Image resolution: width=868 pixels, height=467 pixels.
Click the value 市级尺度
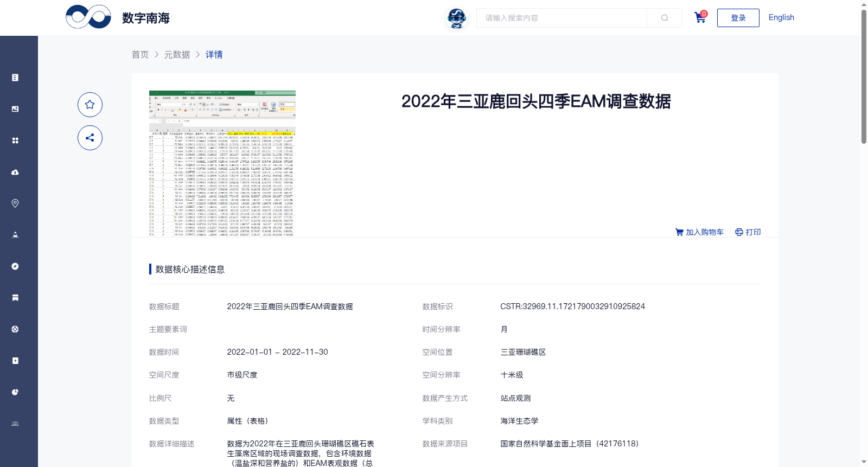coord(242,375)
